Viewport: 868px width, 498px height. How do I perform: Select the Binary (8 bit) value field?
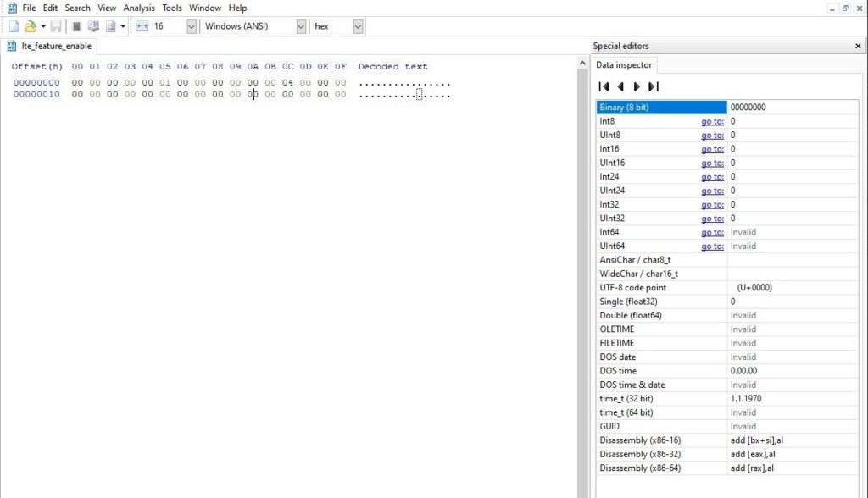(795, 108)
